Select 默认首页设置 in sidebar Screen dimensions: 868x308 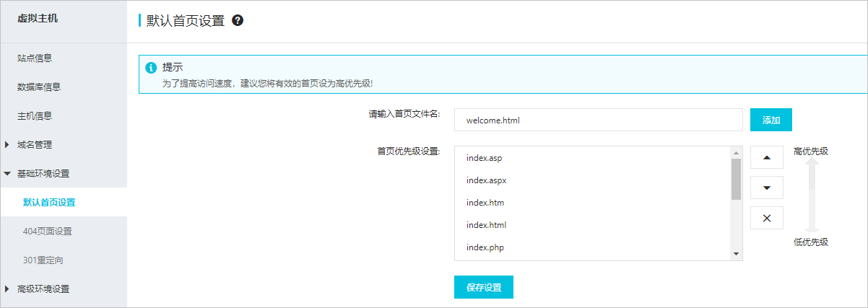(64, 203)
